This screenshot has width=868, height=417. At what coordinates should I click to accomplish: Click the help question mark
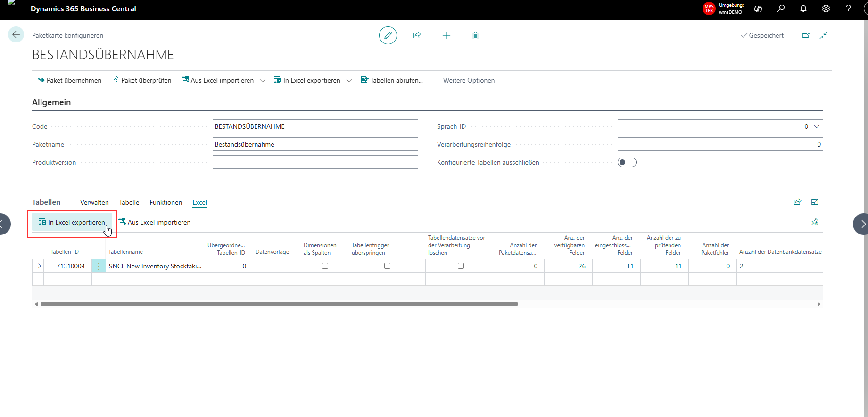click(848, 8)
